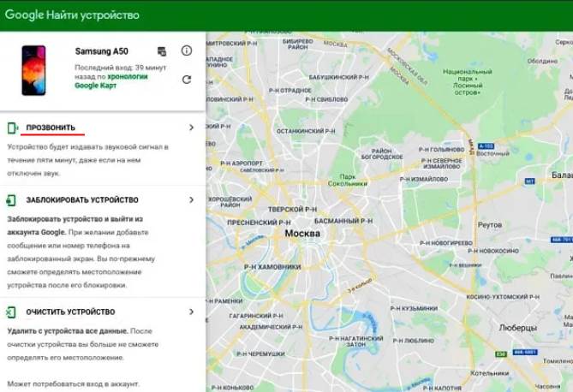This screenshot has width=573, height=392.
Task: Click the Google Найти устройство logo
Action: click(72, 15)
